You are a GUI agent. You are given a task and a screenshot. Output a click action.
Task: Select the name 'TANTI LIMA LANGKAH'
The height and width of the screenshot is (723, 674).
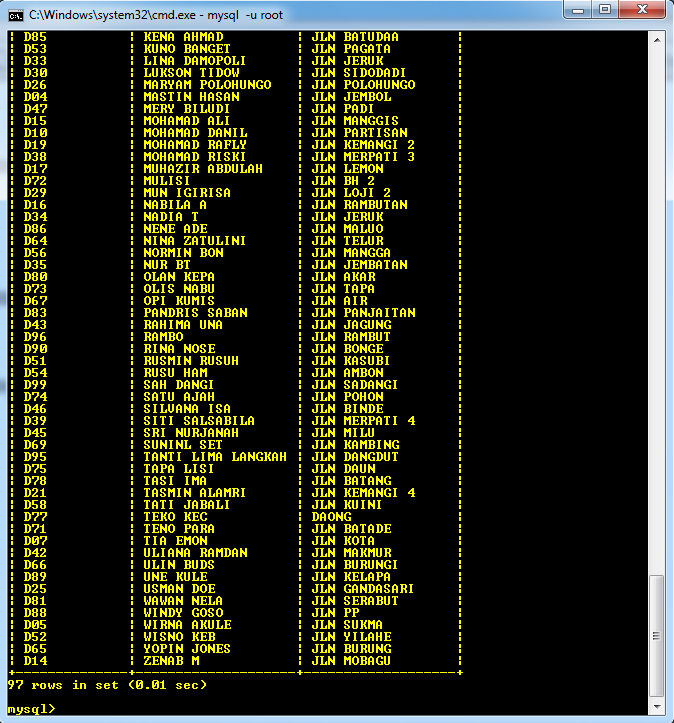click(215, 456)
